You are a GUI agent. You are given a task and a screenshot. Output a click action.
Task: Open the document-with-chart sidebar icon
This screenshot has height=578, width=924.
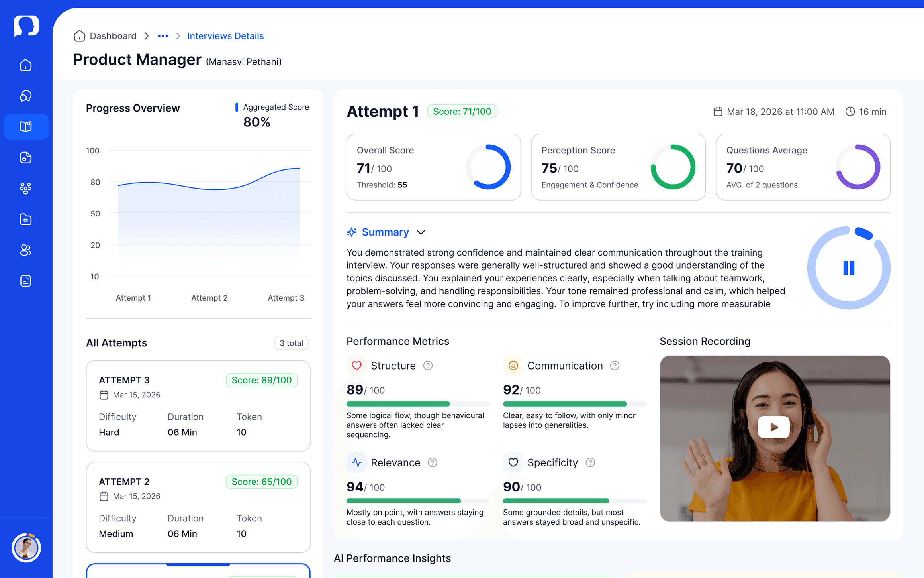[x=26, y=157]
